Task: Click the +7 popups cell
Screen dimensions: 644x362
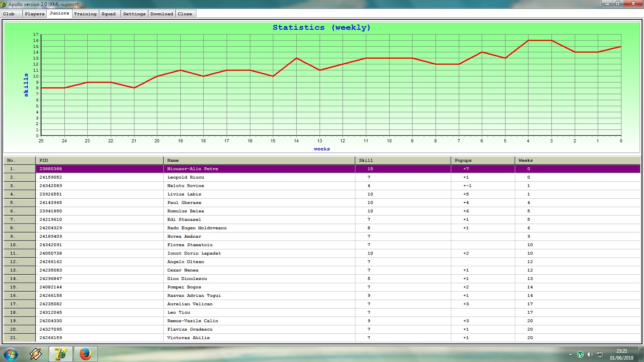Action: [x=483, y=169]
